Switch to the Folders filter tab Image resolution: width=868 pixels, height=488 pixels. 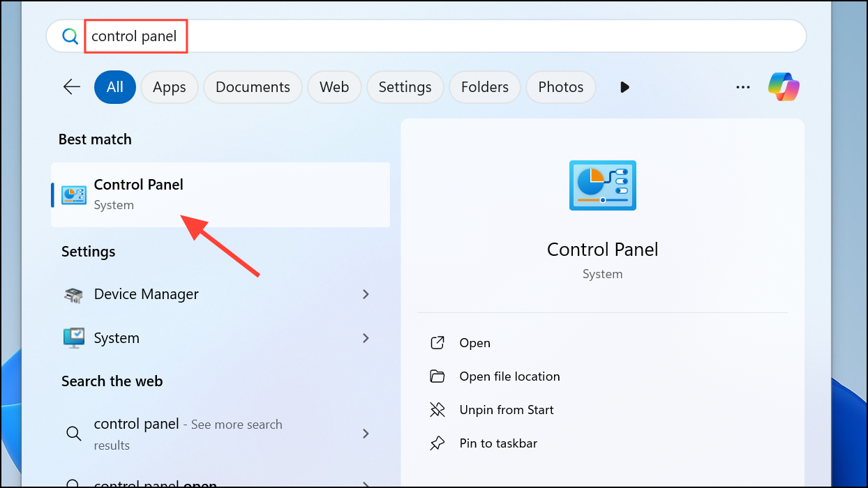tap(485, 87)
